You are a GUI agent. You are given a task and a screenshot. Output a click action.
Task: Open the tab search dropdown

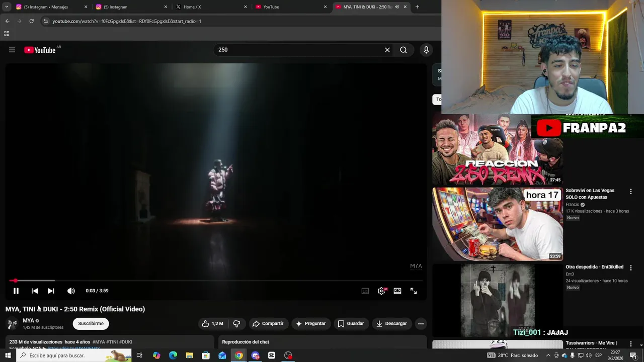[x=7, y=7]
